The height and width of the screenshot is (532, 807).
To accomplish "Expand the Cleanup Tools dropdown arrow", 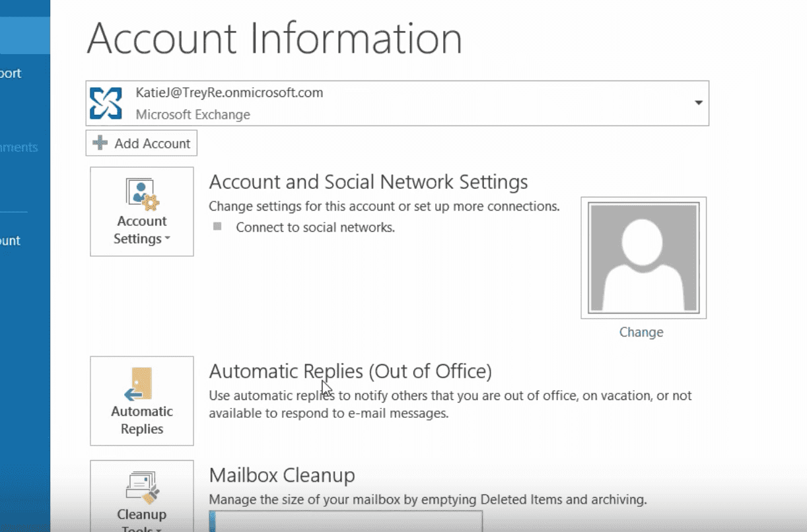I will [159, 529].
